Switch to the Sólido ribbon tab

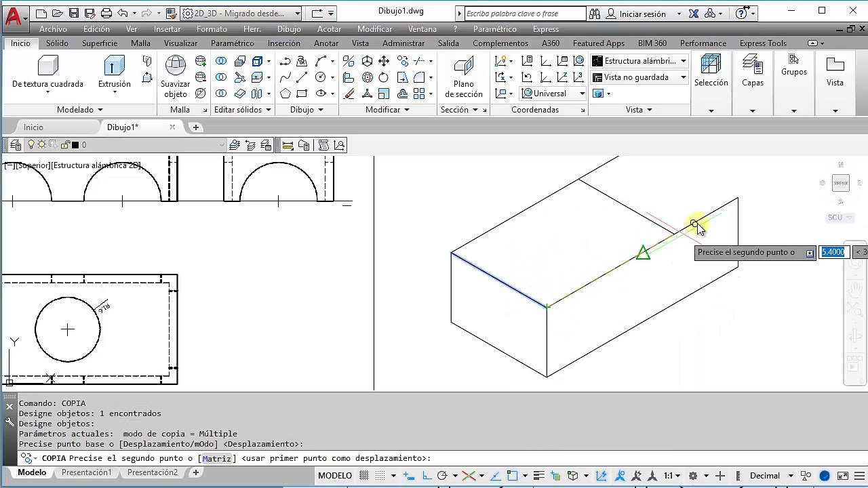coord(57,43)
